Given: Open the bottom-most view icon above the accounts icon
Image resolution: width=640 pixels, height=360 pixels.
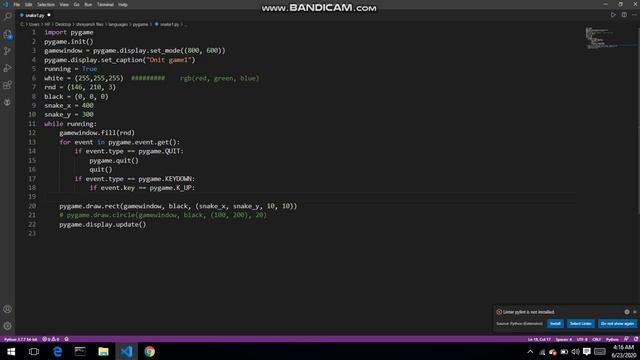Looking at the screenshot, I should (x=7, y=102).
